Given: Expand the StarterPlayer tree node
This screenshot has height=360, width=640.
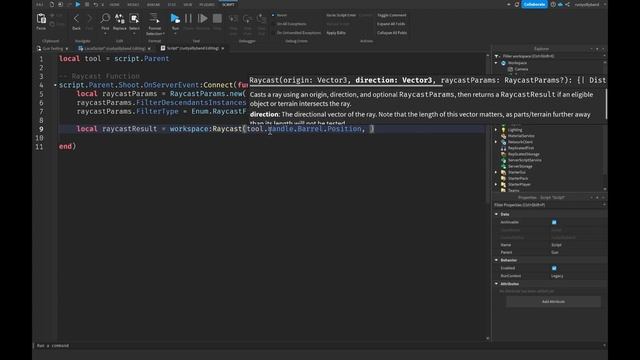Looking at the screenshot, I should point(496,184).
